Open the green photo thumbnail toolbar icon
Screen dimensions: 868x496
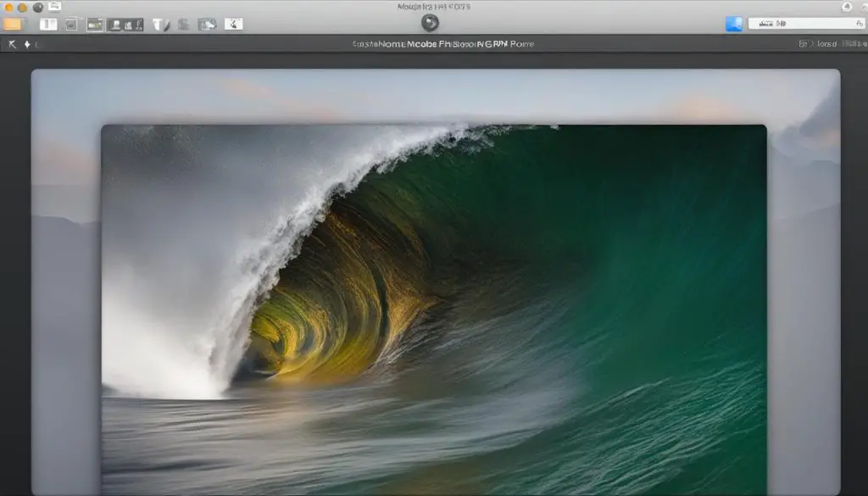[95, 24]
